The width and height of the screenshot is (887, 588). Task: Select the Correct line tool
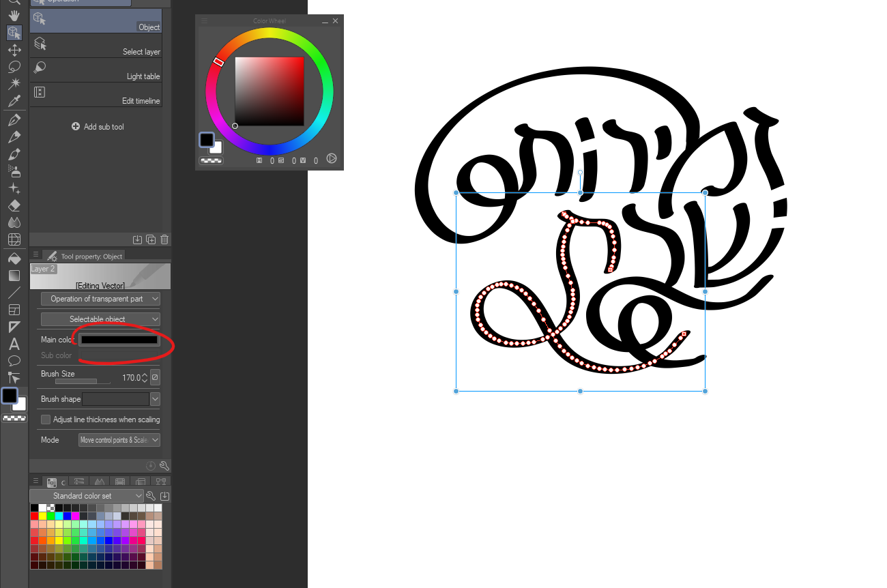click(14, 377)
